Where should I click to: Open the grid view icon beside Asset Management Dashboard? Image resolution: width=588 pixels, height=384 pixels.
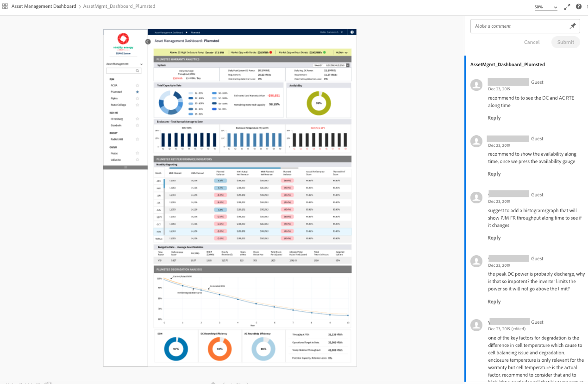point(5,6)
